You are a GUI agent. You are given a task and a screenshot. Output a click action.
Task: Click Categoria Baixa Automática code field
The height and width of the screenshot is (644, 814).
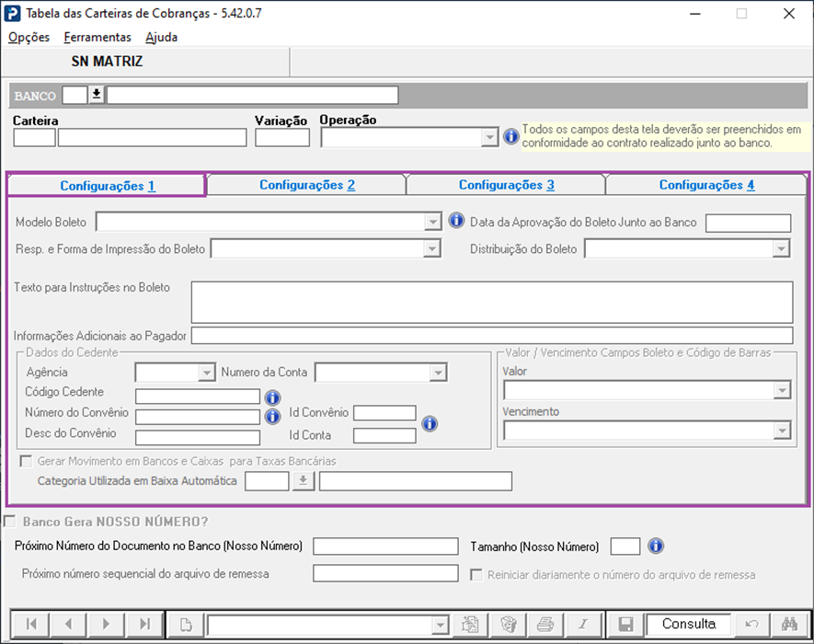tap(267, 481)
